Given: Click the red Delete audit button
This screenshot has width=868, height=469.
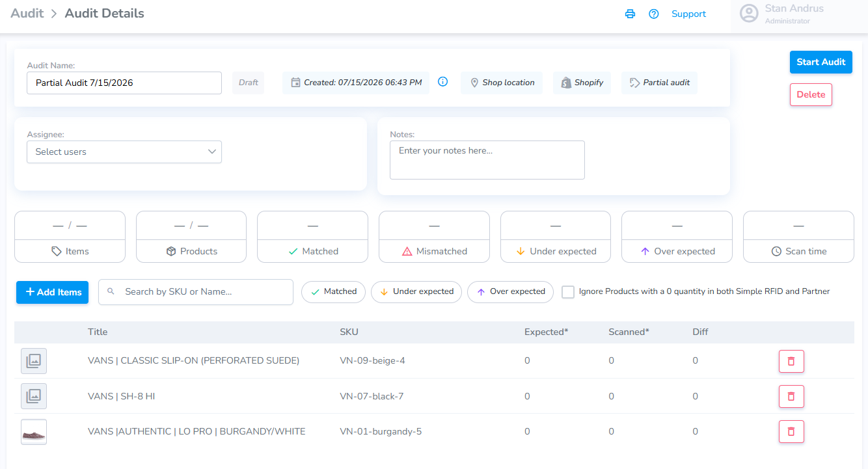Looking at the screenshot, I should [811, 94].
